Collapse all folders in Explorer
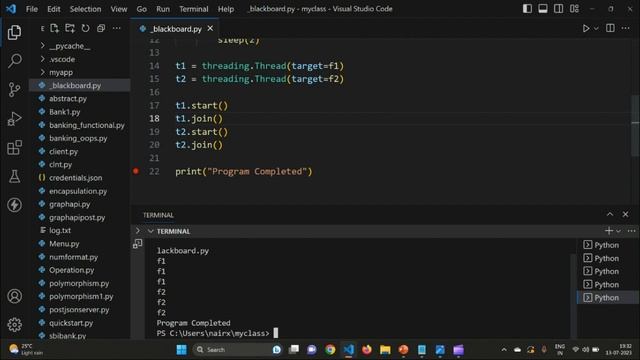 coord(101,28)
